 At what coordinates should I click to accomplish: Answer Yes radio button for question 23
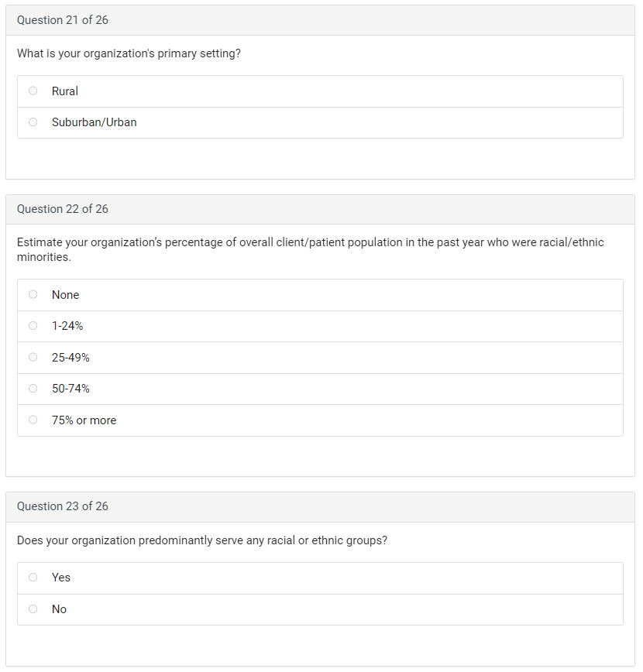pyautogui.click(x=33, y=577)
